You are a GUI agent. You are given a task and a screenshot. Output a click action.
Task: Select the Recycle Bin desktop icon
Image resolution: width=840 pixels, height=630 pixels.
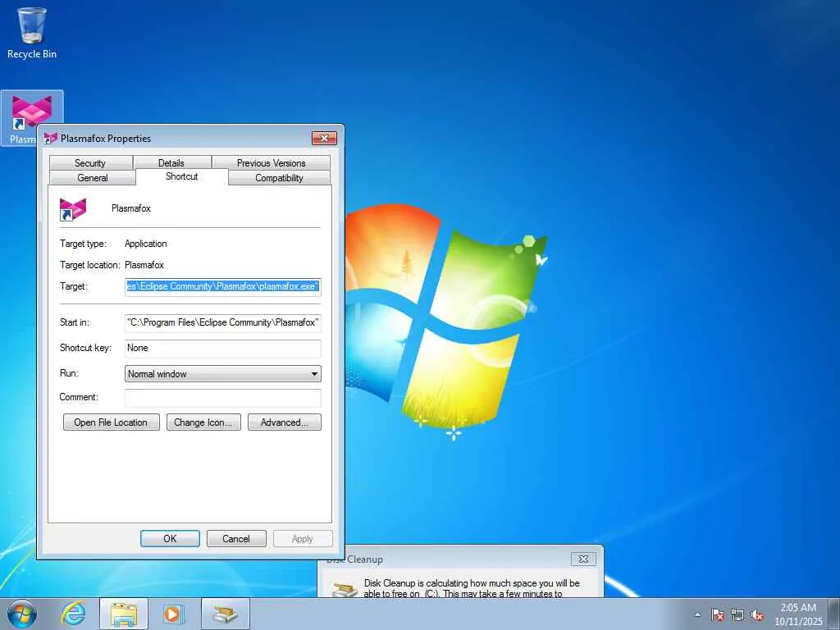pyautogui.click(x=32, y=33)
